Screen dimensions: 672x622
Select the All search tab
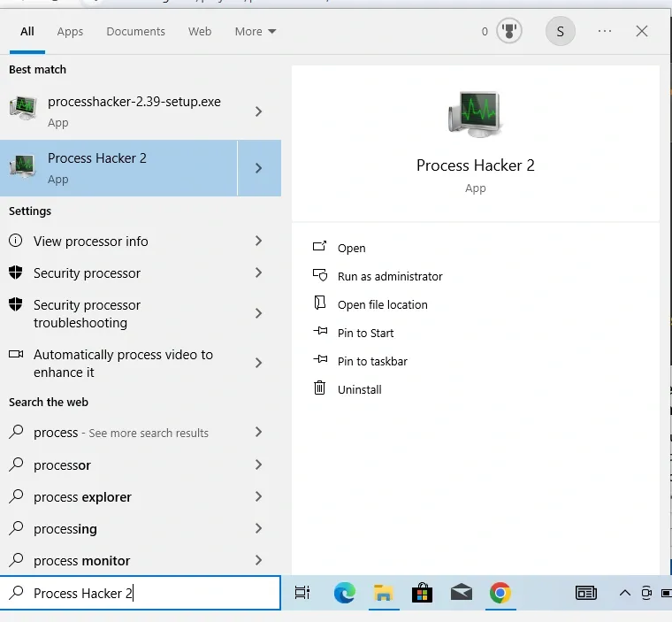tap(27, 31)
